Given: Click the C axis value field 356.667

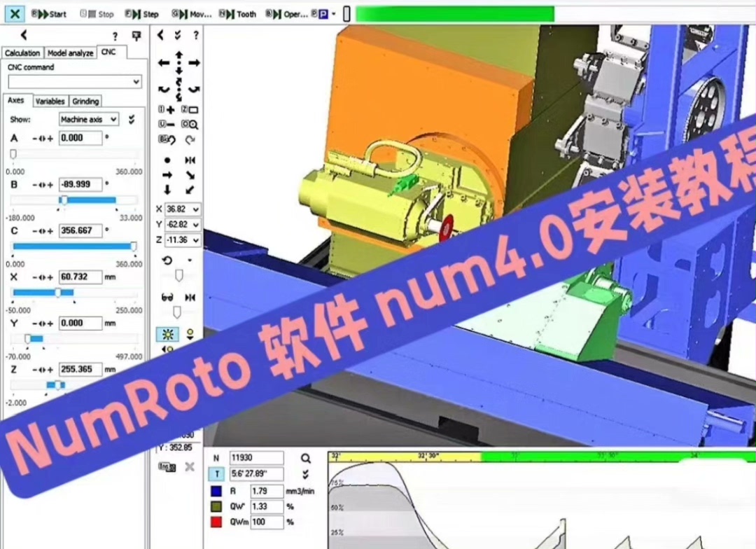Looking at the screenshot, I should point(80,230).
